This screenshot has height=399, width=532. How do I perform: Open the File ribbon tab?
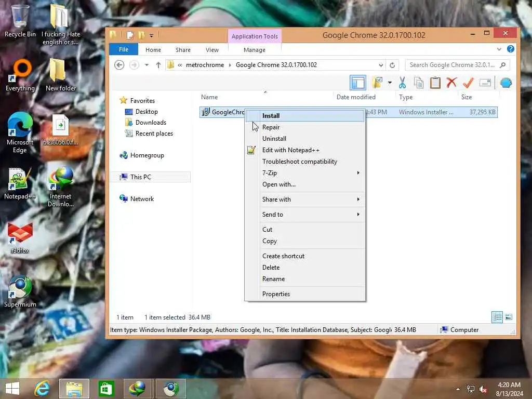point(124,49)
